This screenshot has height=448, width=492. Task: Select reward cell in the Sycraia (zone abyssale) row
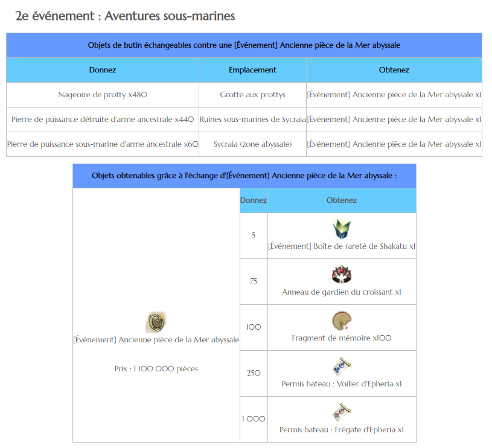394,144
